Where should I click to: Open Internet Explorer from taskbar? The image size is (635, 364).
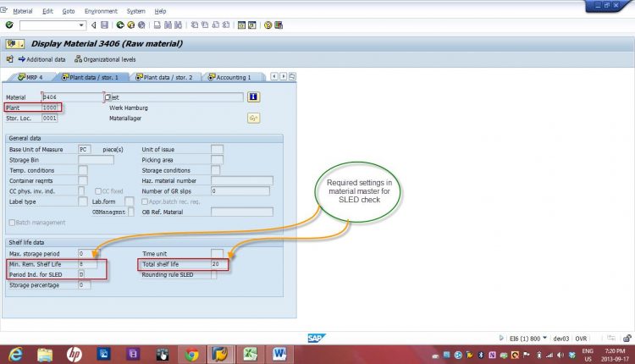coord(16,355)
